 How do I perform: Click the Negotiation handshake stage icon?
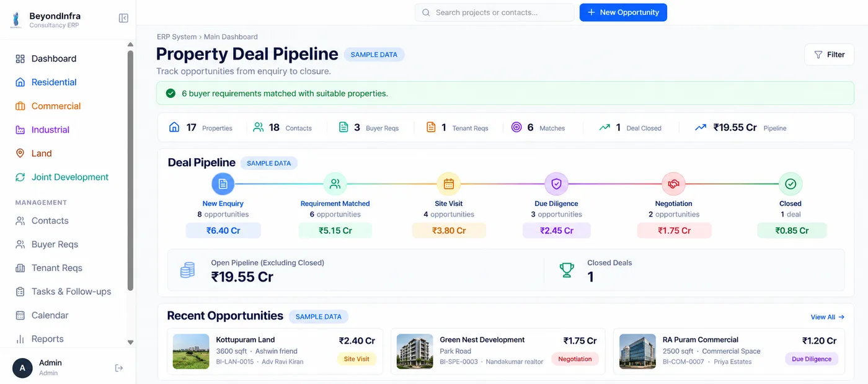pyautogui.click(x=673, y=184)
